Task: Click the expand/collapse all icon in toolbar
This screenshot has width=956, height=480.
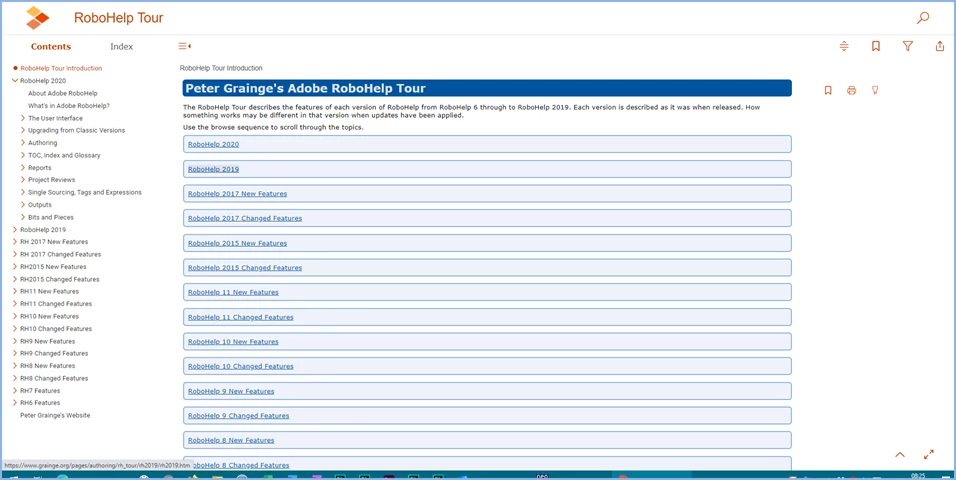Action: (844, 46)
